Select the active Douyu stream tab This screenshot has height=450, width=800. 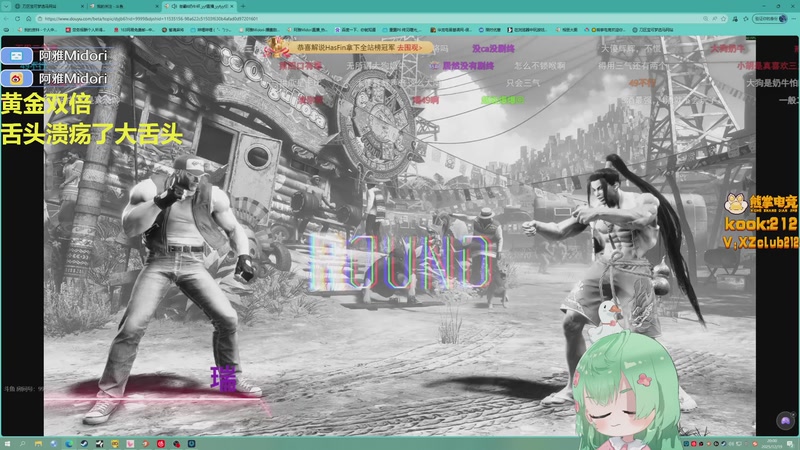point(199,6)
